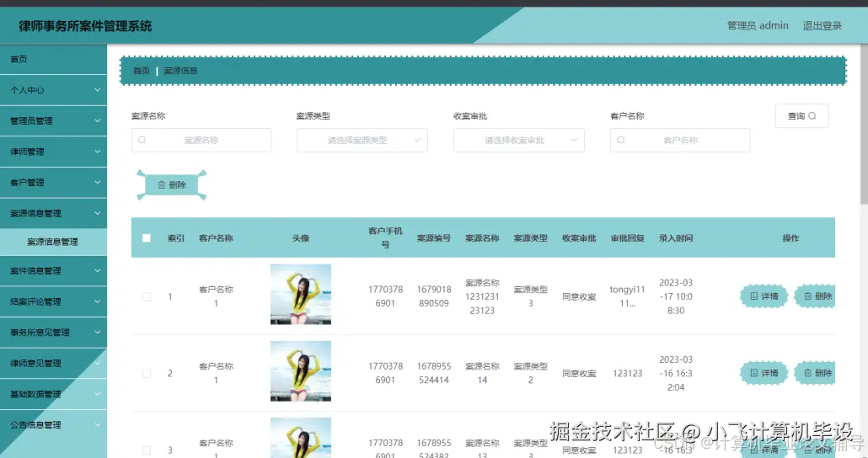Expand the 律师管理 sidebar menu
This screenshot has width=868, height=458.
[53, 152]
